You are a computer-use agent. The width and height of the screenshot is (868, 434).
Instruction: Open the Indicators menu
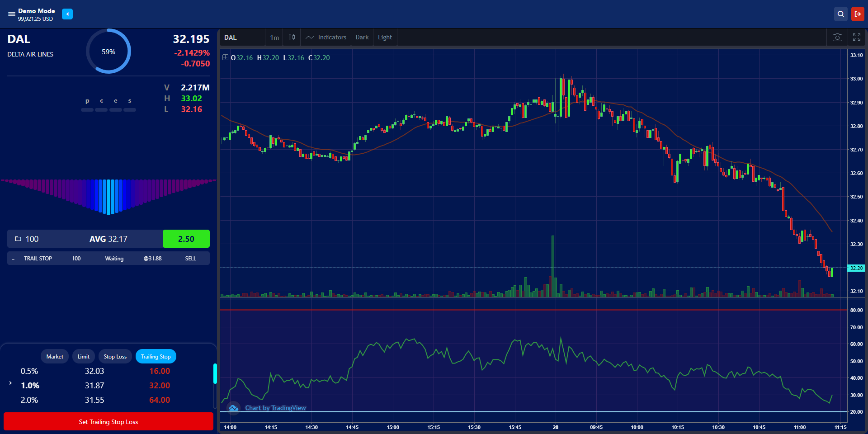(326, 38)
